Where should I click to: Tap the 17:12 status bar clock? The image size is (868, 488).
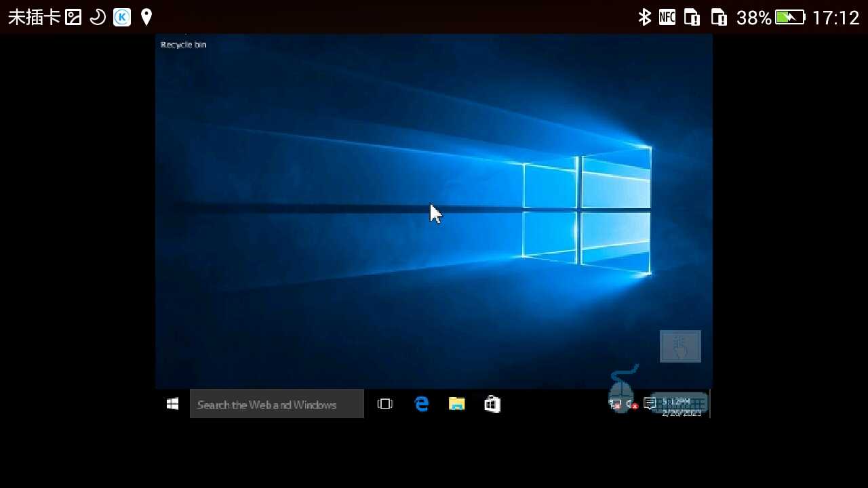coord(835,17)
